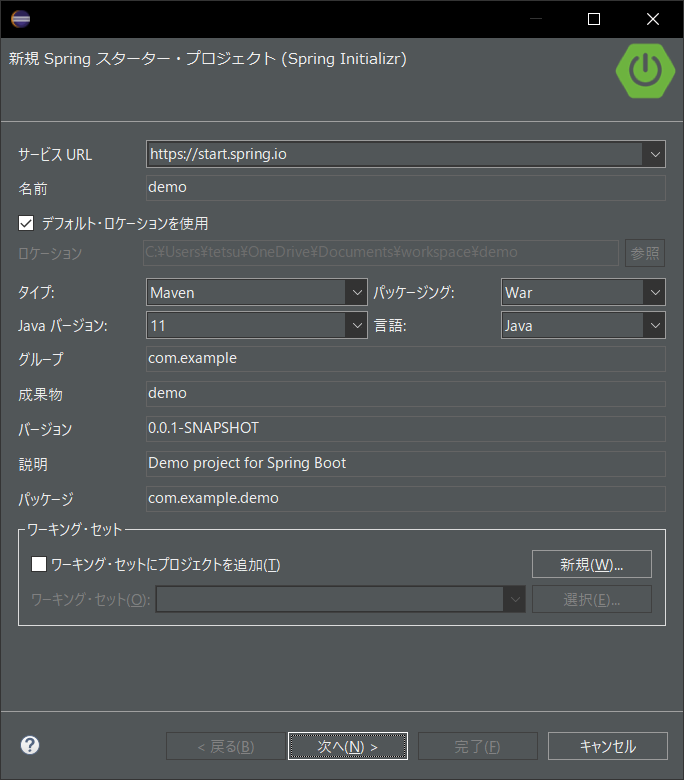The image size is (684, 780).
Task: Click the 名前 field containing demo
Action: [406, 188]
